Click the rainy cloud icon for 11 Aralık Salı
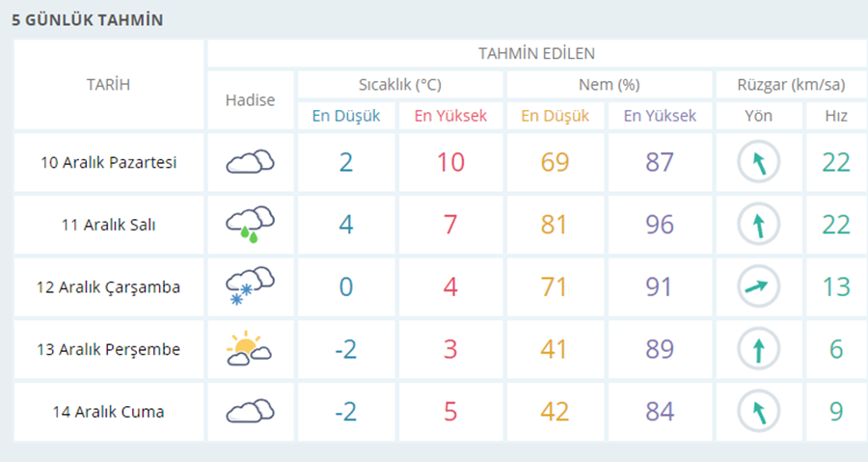 click(x=251, y=225)
